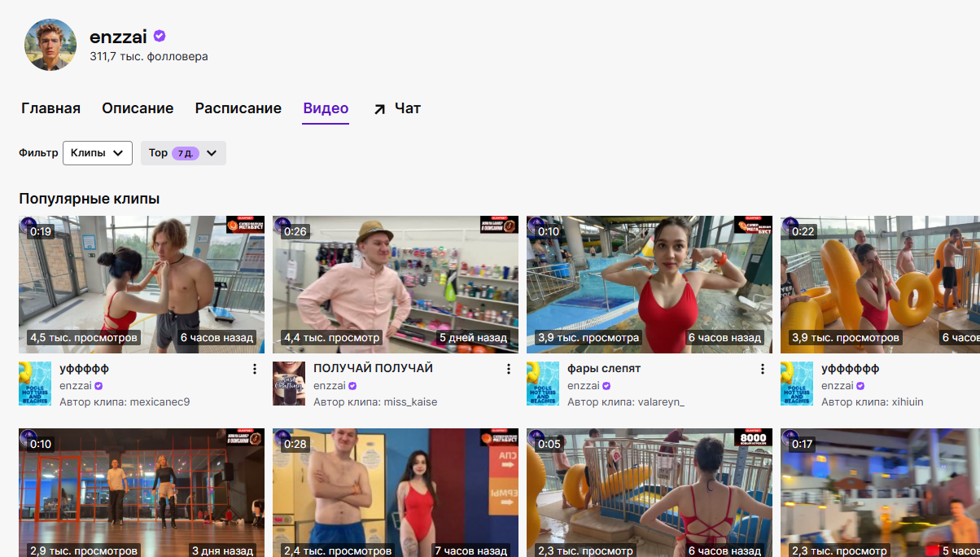The width and height of the screenshot is (980, 557).
Task: Click the 0:22 duration label
Action: tap(803, 231)
